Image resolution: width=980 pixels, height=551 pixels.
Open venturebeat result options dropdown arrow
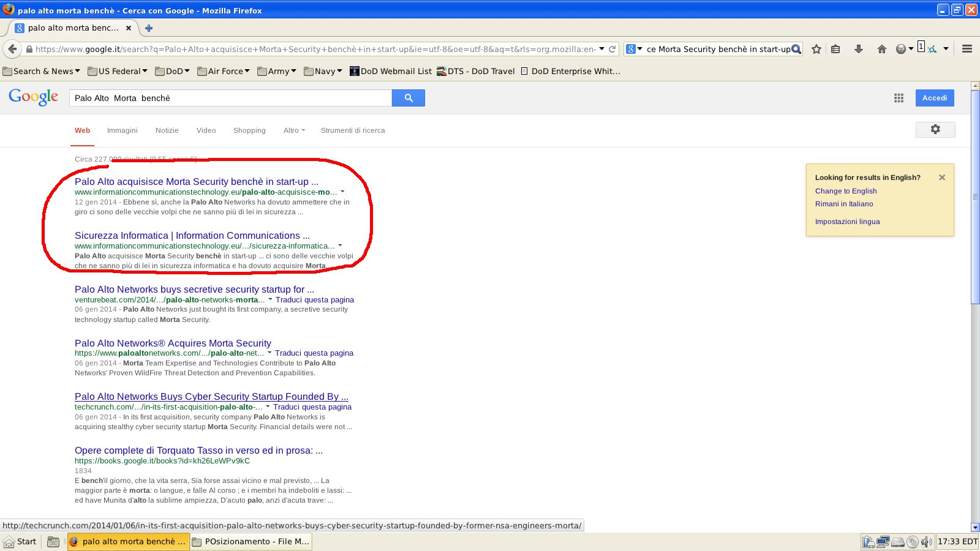(x=270, y=299)
